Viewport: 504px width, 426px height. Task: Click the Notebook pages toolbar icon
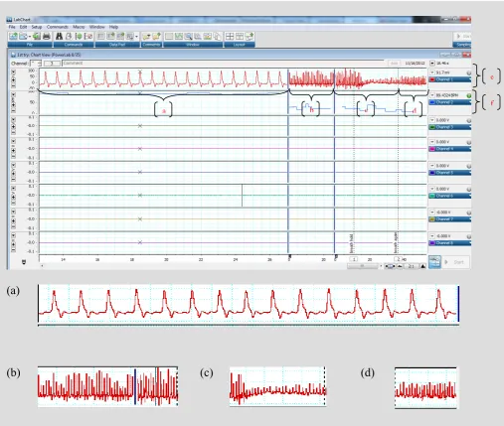(x=218, y=37)
